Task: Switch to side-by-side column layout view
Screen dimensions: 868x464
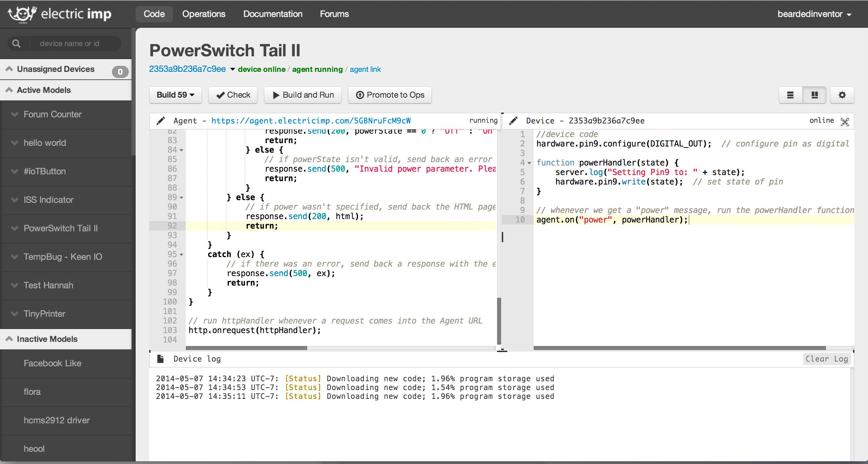Action: click(x=814, y=95)
